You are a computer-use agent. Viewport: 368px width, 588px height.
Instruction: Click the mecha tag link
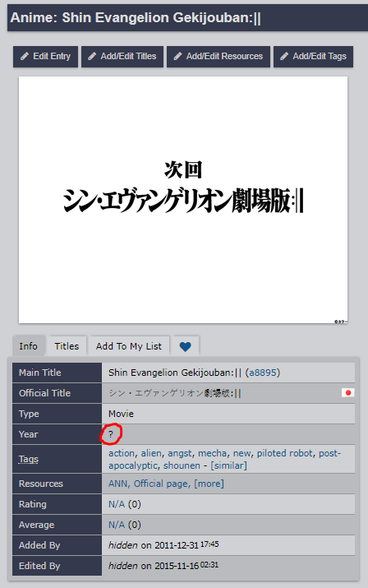[x=213, y=453]
